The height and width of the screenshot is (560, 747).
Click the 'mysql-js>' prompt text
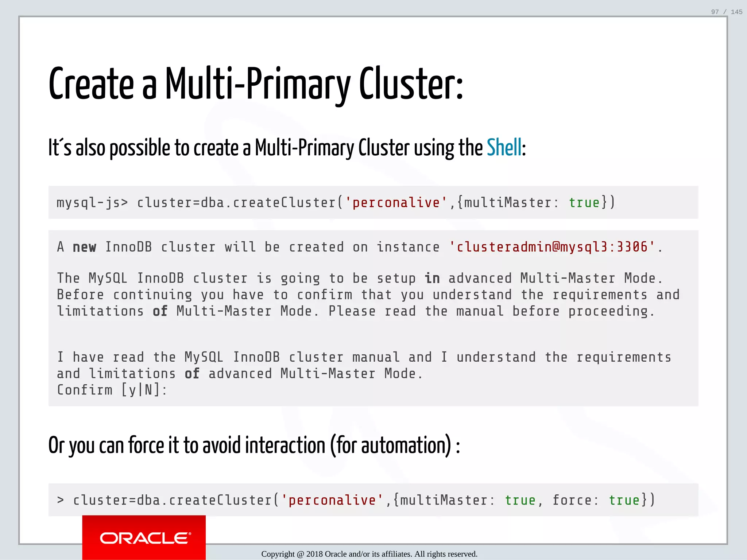tap(92, 203)
